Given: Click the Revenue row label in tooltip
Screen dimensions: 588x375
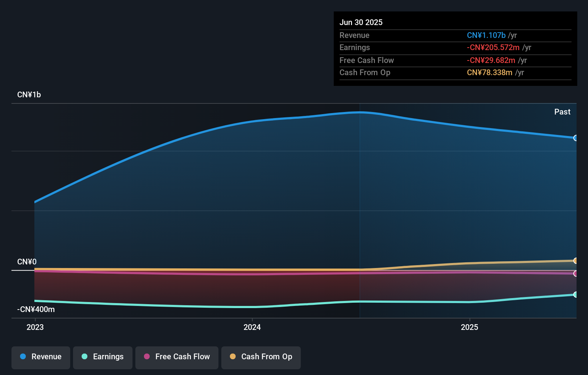Looking at the screenshot, I should click(355, 35).
